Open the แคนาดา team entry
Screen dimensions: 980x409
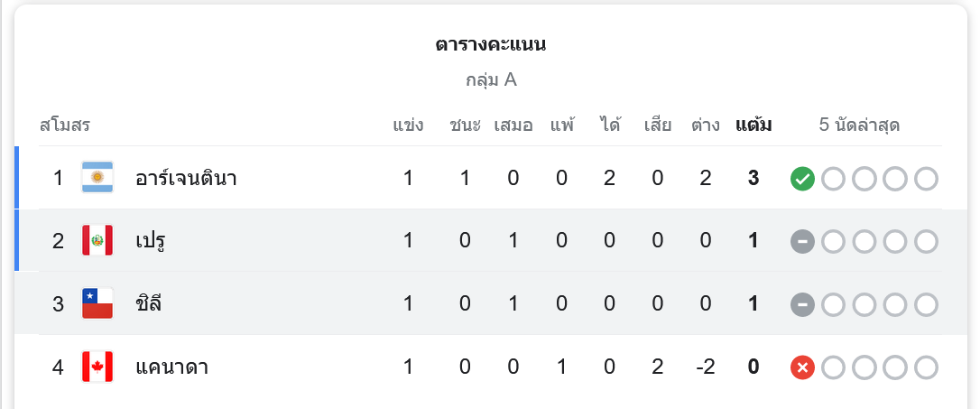coord(171,367)
